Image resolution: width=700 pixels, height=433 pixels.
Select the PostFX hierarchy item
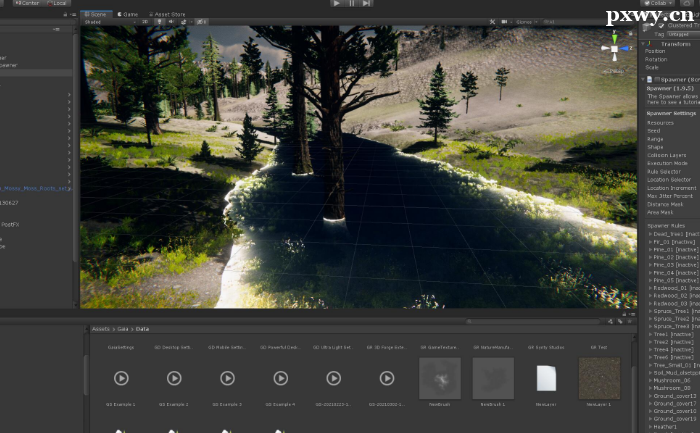(x=10, y=225)
